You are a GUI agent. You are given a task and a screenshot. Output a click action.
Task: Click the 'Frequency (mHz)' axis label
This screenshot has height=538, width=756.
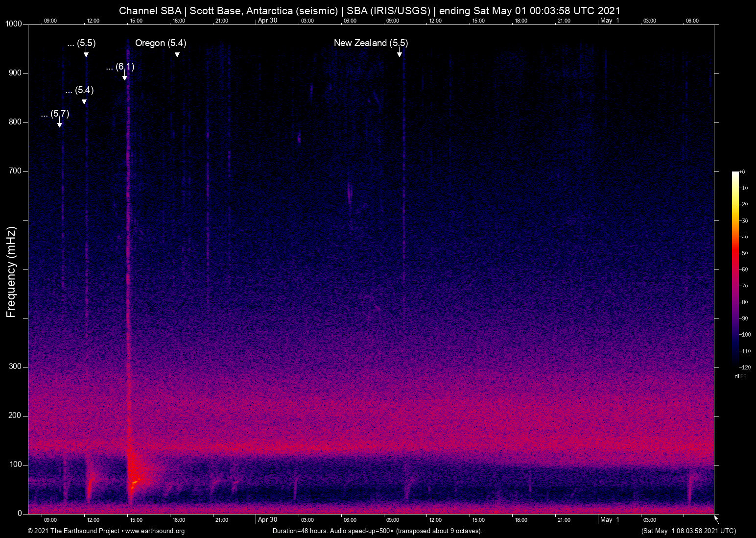[11, 272]
